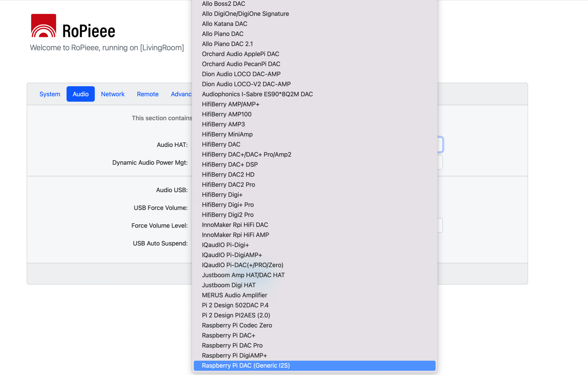
Task: Choose Pi 2 Design 502DAC P.4
Action: click(x=315, y=305)
